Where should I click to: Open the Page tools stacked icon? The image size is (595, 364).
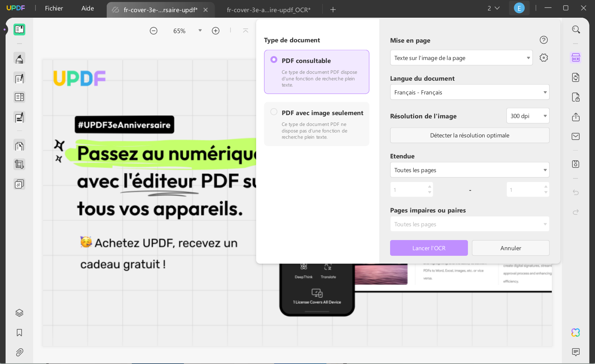[19, 184]
